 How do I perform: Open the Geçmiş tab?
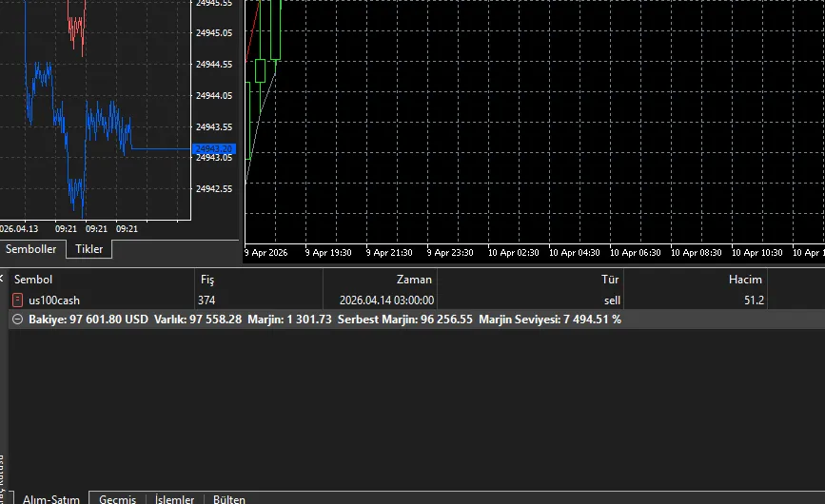click(x=117, y=498)
